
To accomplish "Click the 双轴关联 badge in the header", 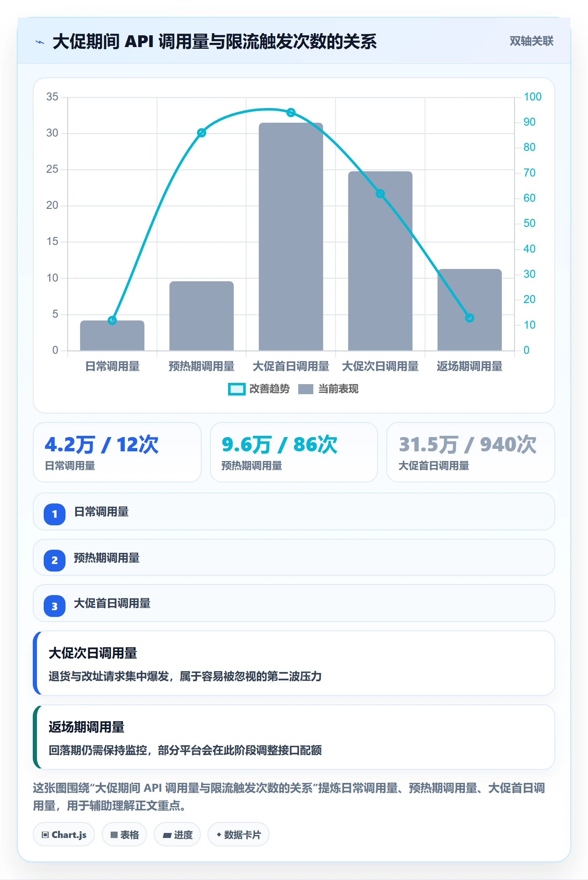I will tap(531, 41).
